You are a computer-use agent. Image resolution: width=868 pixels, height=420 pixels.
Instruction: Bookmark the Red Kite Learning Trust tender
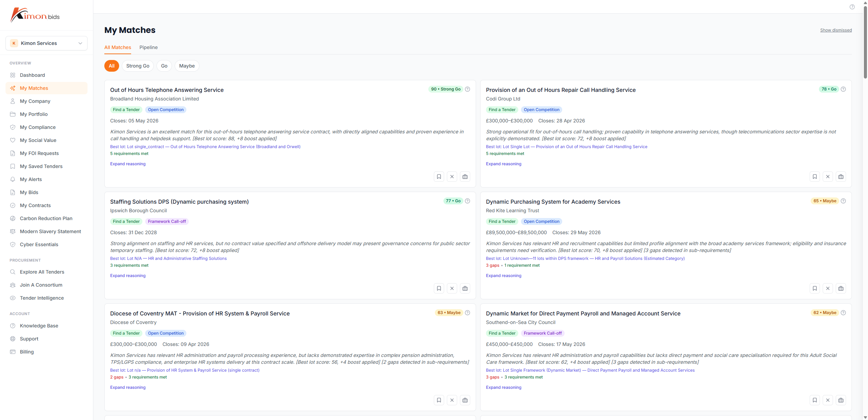(815, 288)
